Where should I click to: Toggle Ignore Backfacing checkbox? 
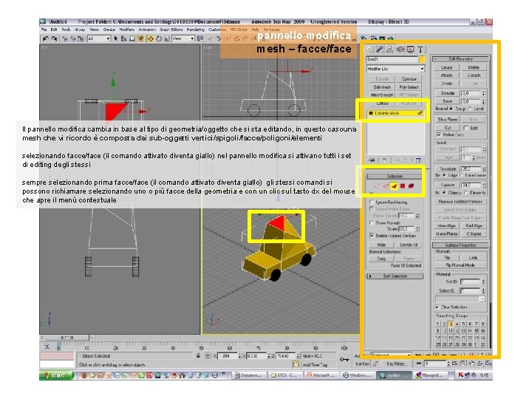click(372, 202)
